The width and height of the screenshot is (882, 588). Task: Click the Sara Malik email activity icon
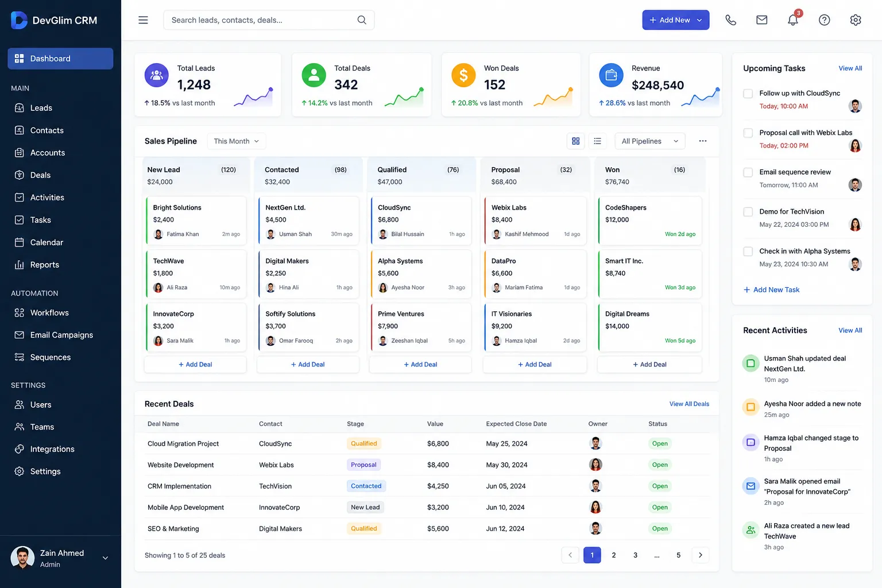point(751,486)
